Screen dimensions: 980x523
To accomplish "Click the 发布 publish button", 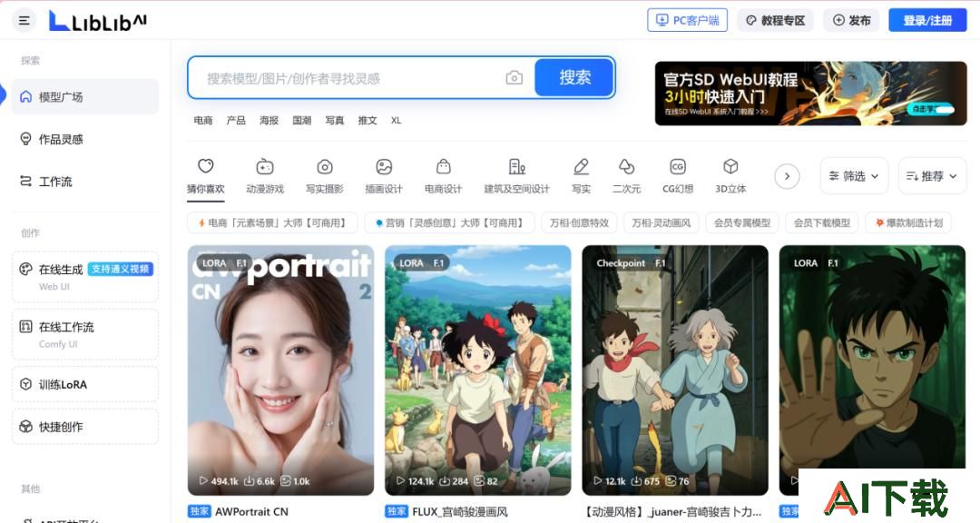I will pos(851,21).
